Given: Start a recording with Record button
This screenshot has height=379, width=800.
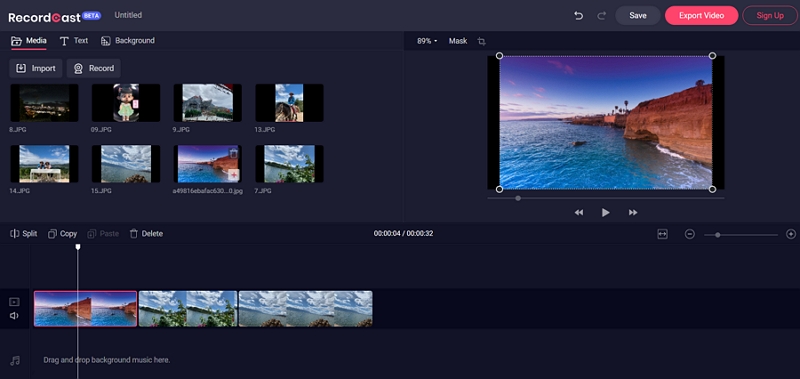Looking at the screenshot, I should pos(94,68).
